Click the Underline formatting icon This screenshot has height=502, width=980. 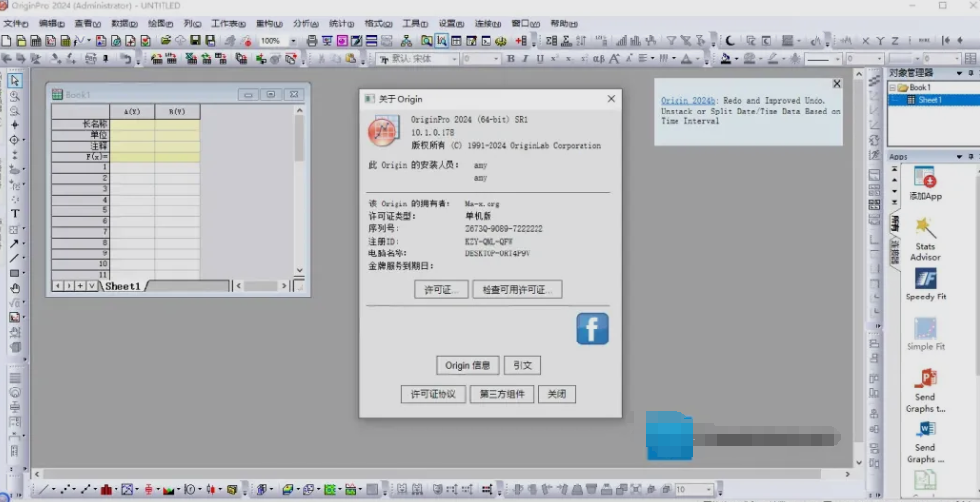pos(540,59)
